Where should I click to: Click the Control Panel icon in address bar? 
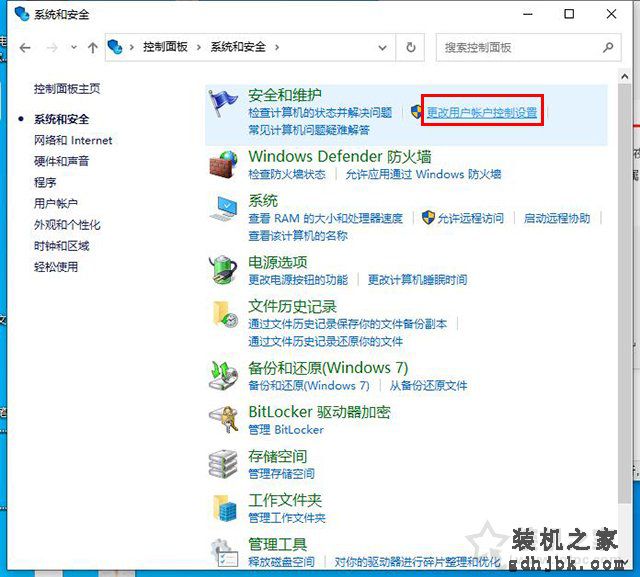(x=115, y=47)
